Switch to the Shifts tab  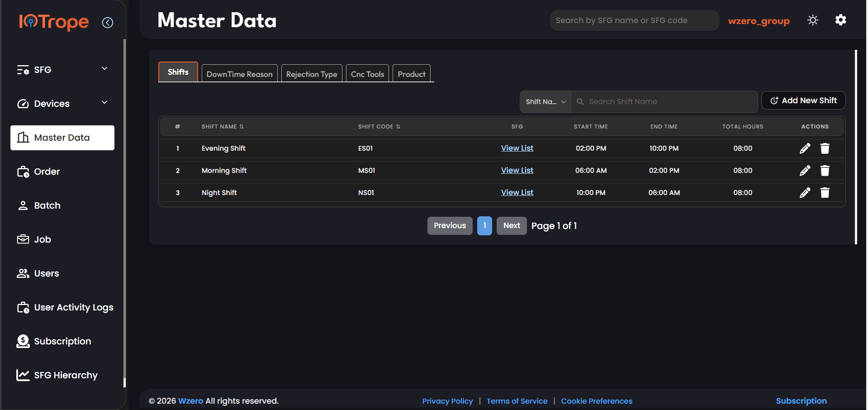(178, 72)
